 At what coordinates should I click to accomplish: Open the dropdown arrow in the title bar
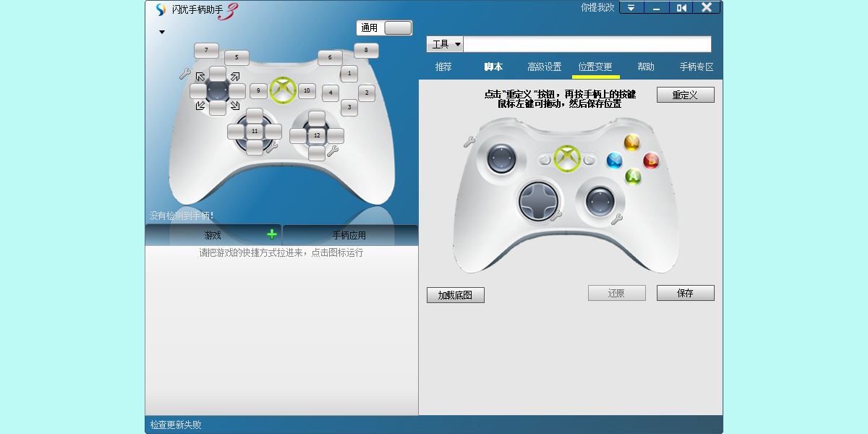[x=631, y=7]
